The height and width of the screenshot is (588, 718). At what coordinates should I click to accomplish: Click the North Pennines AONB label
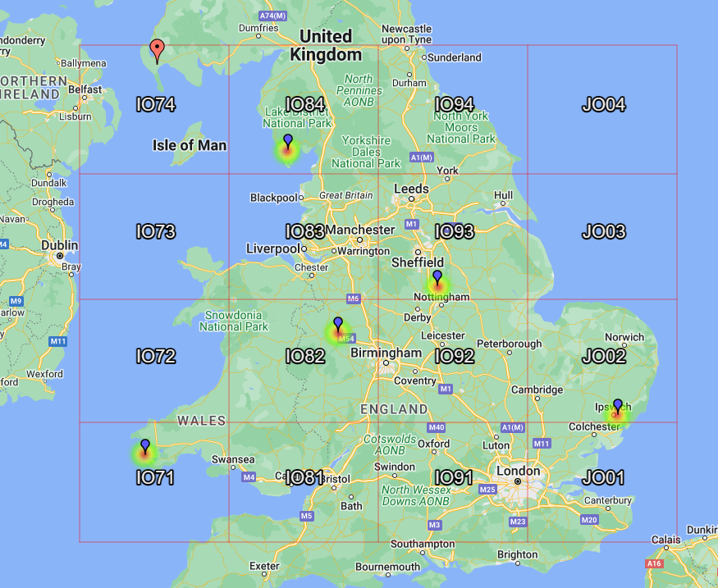tap(359, 90)
